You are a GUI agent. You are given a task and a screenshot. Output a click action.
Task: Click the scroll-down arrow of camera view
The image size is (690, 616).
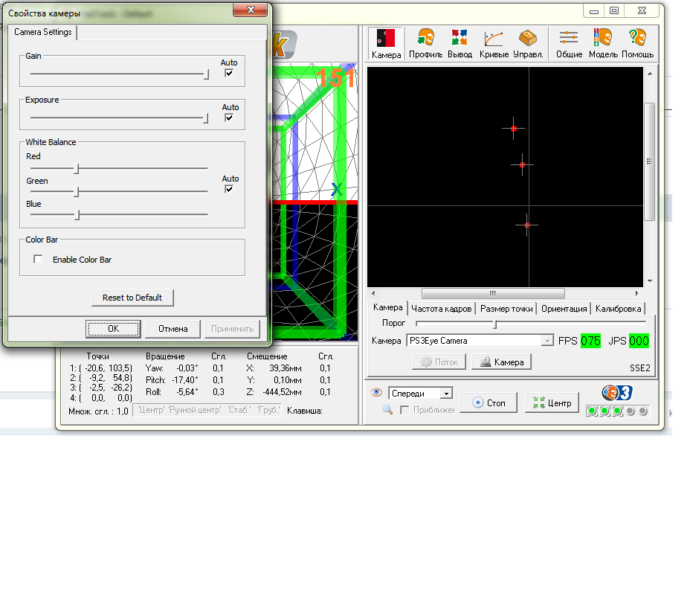(650, 281)
